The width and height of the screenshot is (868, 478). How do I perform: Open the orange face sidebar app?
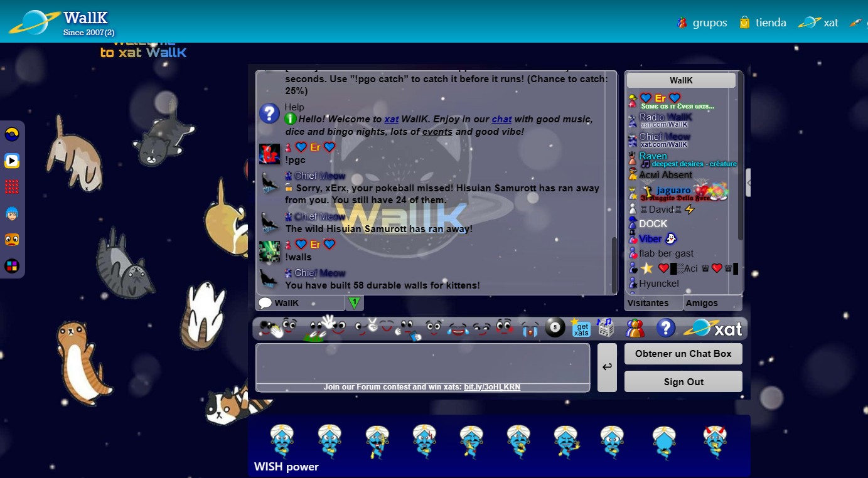point(12,240)
